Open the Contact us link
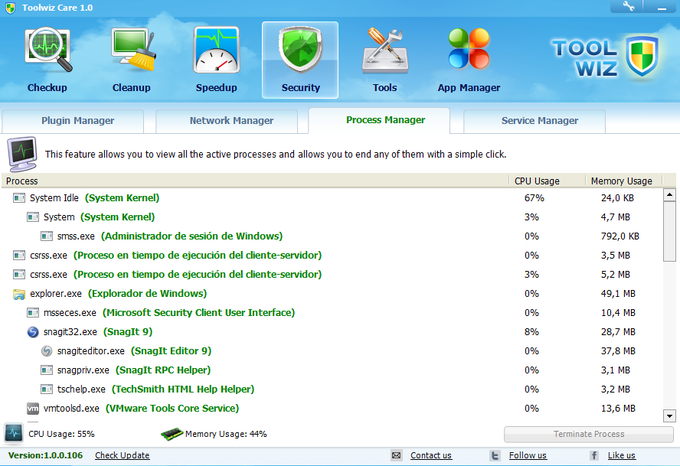This screenshot has width=680, height=466. click(x=431, y=456)
